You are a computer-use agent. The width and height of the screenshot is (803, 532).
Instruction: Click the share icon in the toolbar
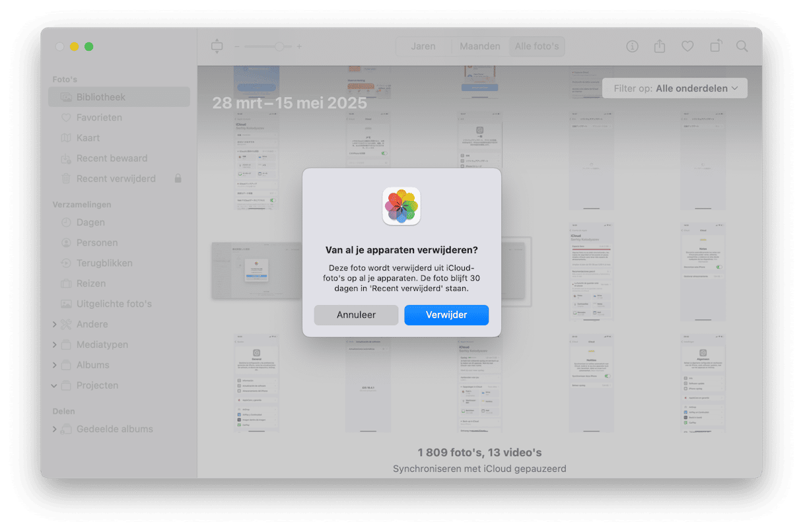coord(660,46)
